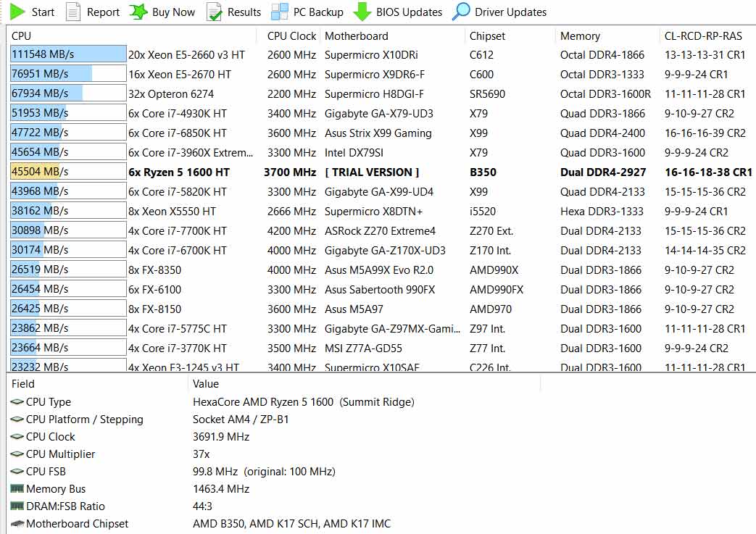756x534 pixels.
Task: Click the PC Backup icon
Action: (279, 12)
